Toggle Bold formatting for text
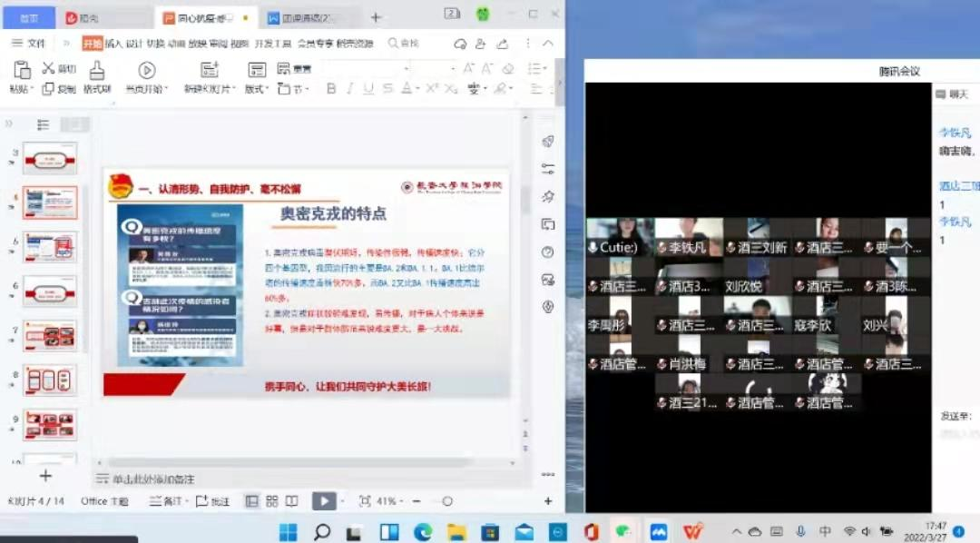 330,88
